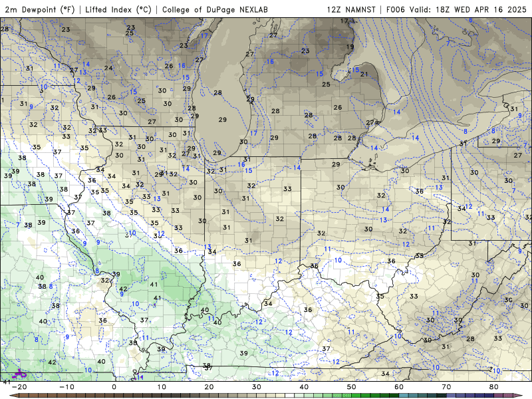Click the purple contour marker at lower left
Image resolution: width=532 pixels, height=399 pixels.
point(19,374)
